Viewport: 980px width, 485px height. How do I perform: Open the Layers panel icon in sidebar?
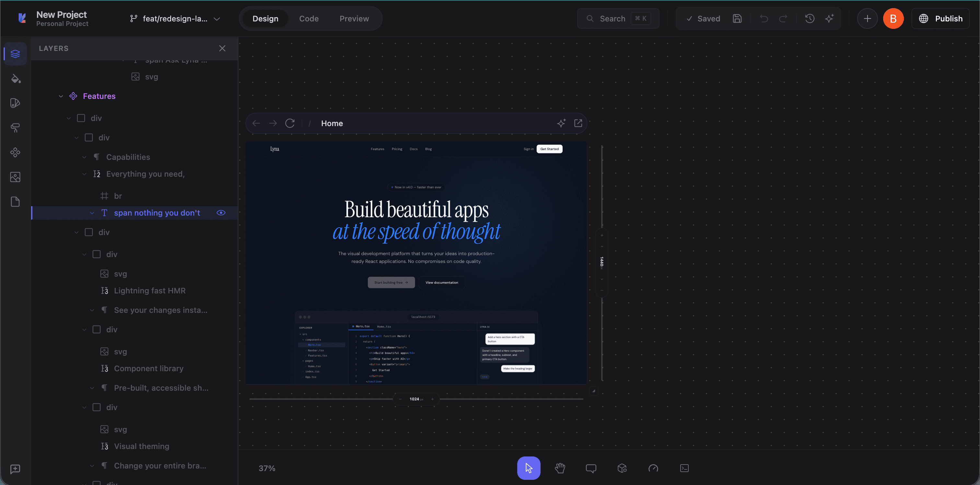pos(15,54)
